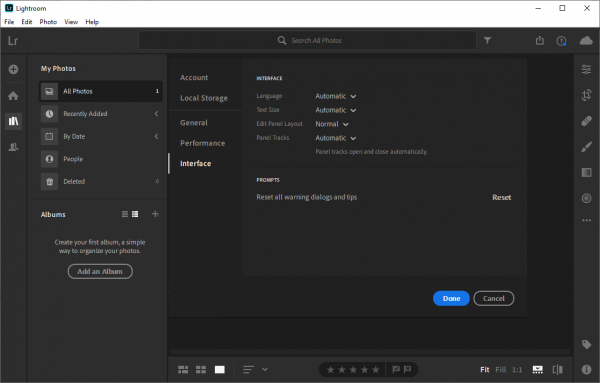Select Fill zoom level
This screenshot has width=600, height=383.
point(501,370)
